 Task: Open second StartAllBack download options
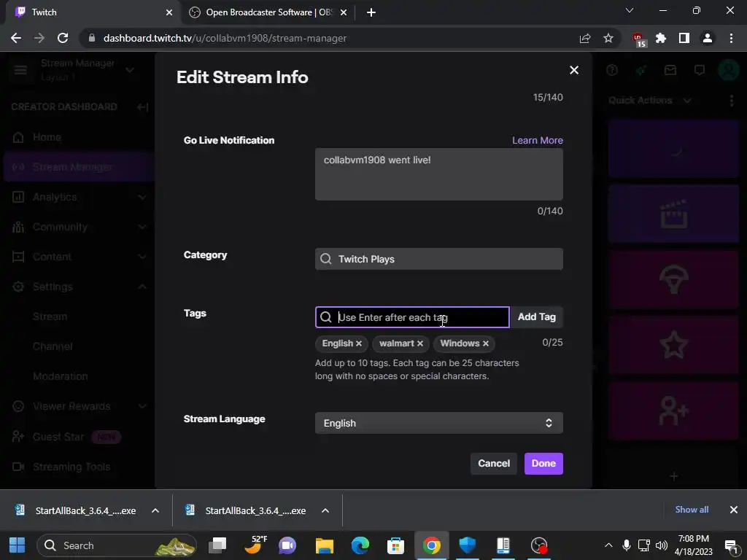pos(325,510)
